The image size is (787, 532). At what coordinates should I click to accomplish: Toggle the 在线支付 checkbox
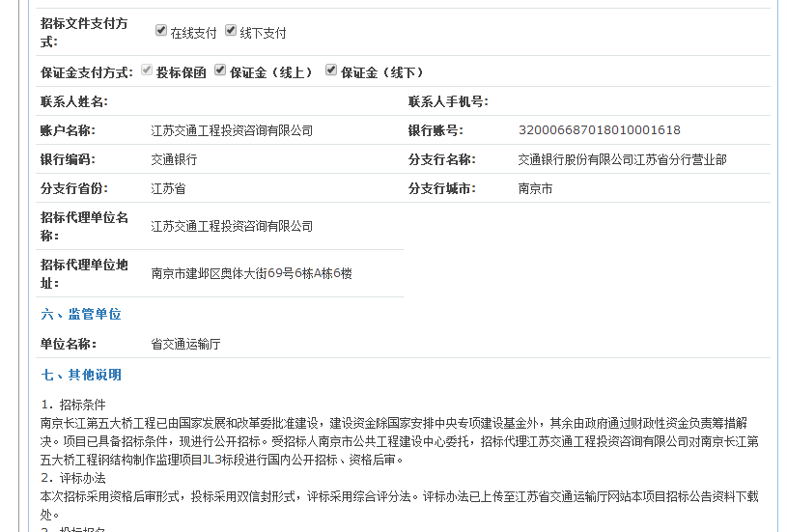161,31
